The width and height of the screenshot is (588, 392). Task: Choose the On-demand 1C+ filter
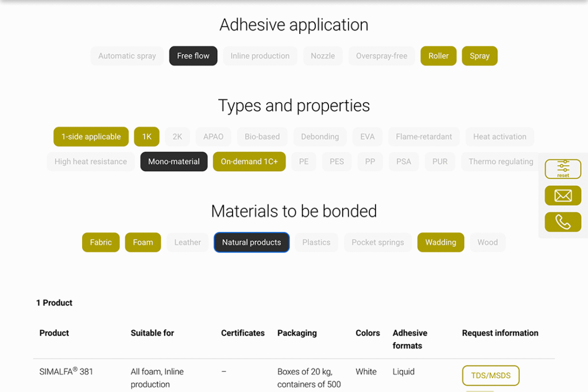pyautogui.click(x=249, y=161)
